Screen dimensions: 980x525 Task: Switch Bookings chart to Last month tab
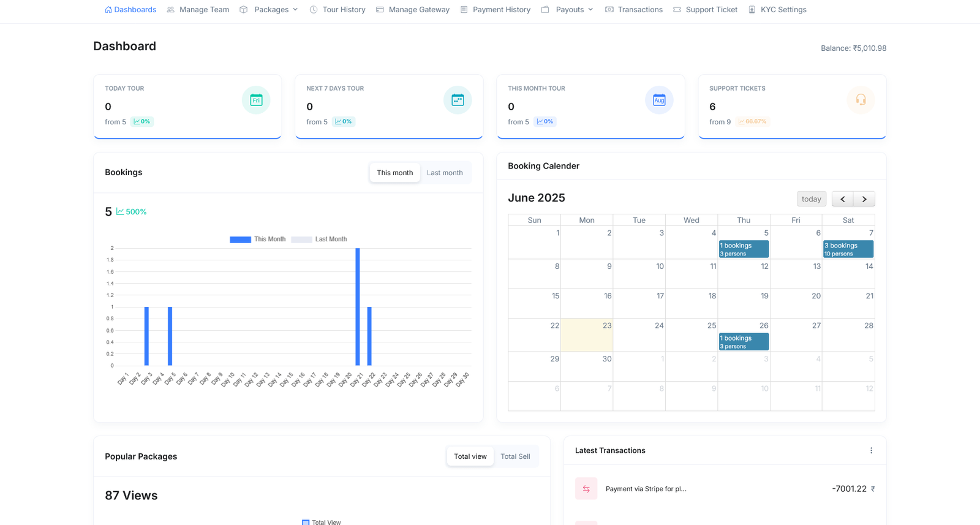(445, 173)
